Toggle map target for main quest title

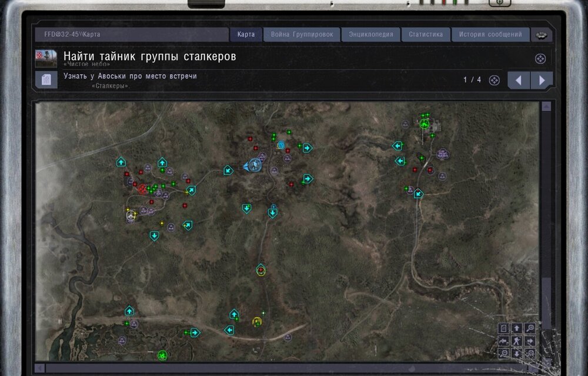(540, 58)
